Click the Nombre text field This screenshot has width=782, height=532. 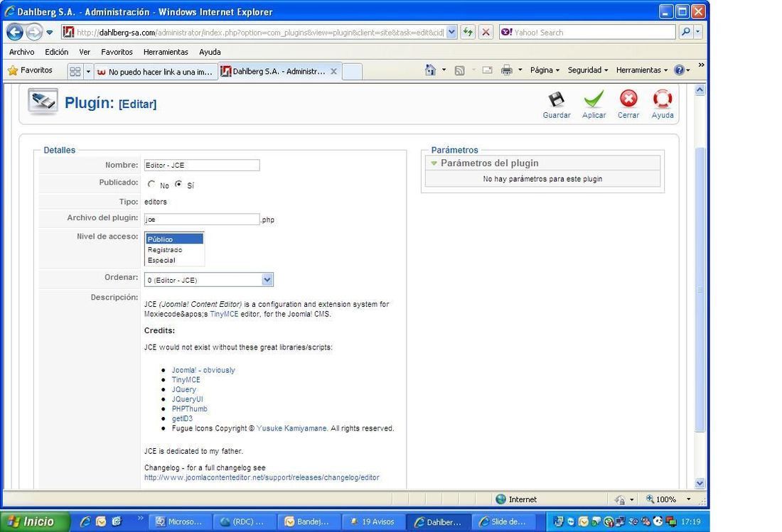pyautogui.click(x=201, y=165)
